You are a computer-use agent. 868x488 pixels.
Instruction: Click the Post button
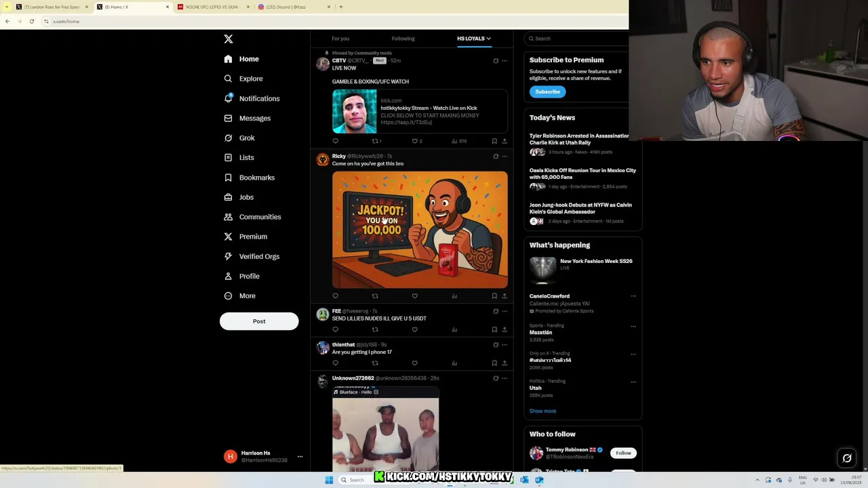point(259,321)
